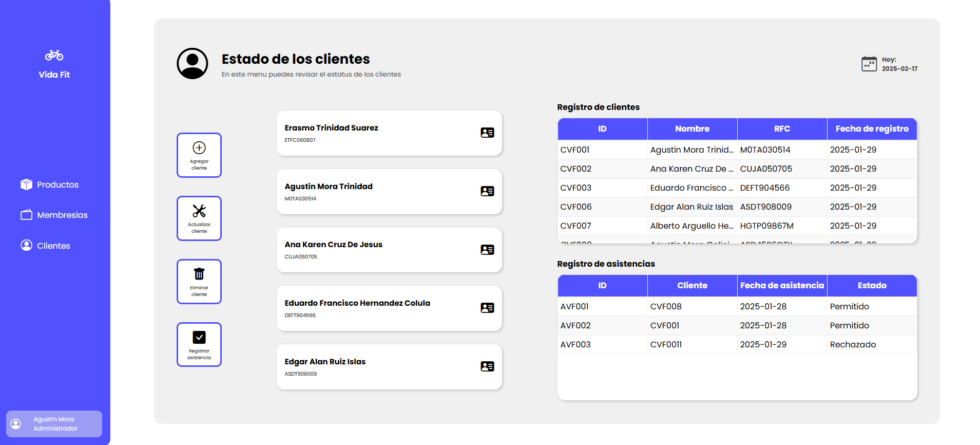The image size is (980, 445).
Task: Click RFC cell CUJA050705 in table
Action: (x=782, y=169)
